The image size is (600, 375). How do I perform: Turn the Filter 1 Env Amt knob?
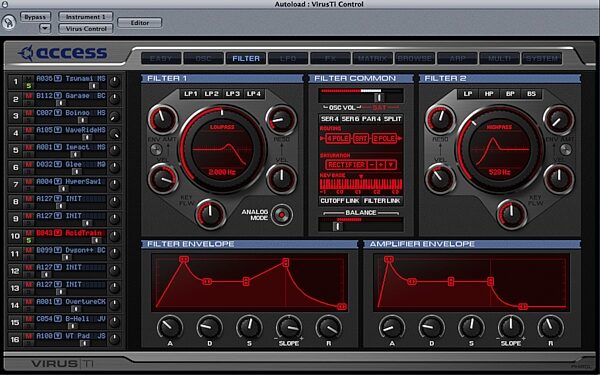(163, 119)
